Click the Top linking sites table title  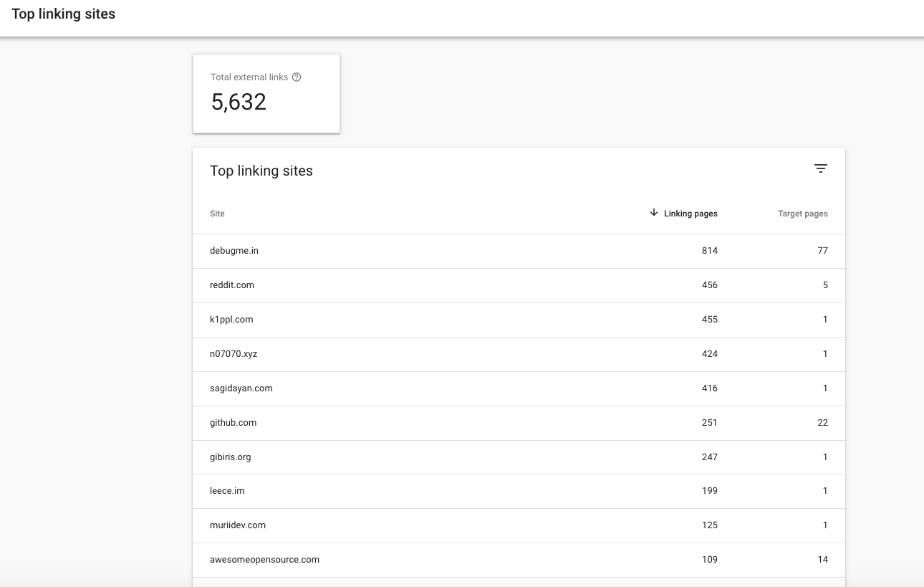click(261, 171)
